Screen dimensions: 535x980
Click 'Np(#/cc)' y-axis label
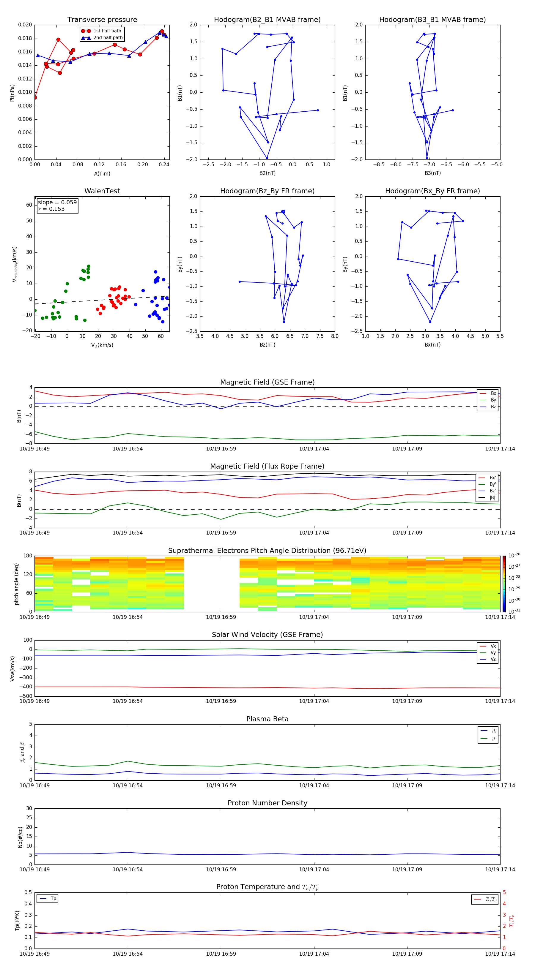tap(20, 837)
